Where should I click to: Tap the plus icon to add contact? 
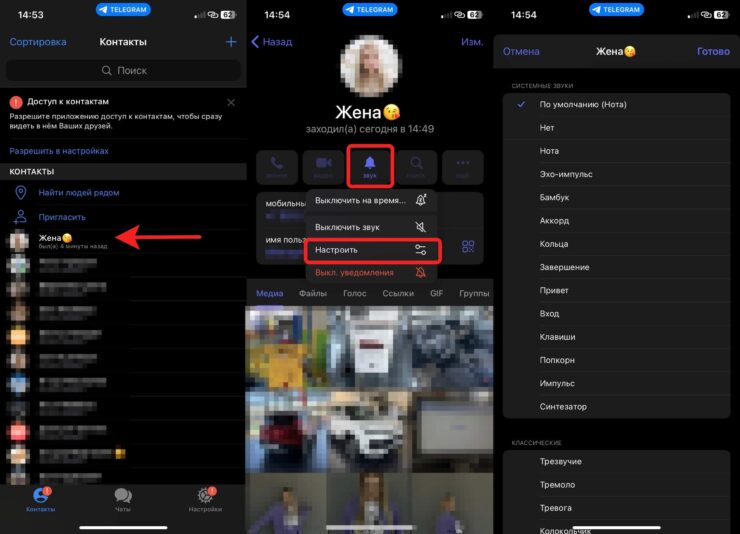(x=231, y=42)
